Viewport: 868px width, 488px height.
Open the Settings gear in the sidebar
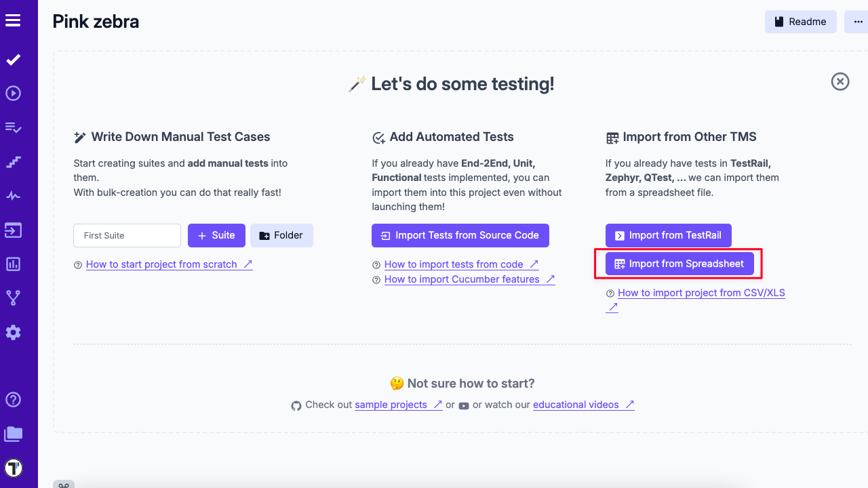point(13,332)
